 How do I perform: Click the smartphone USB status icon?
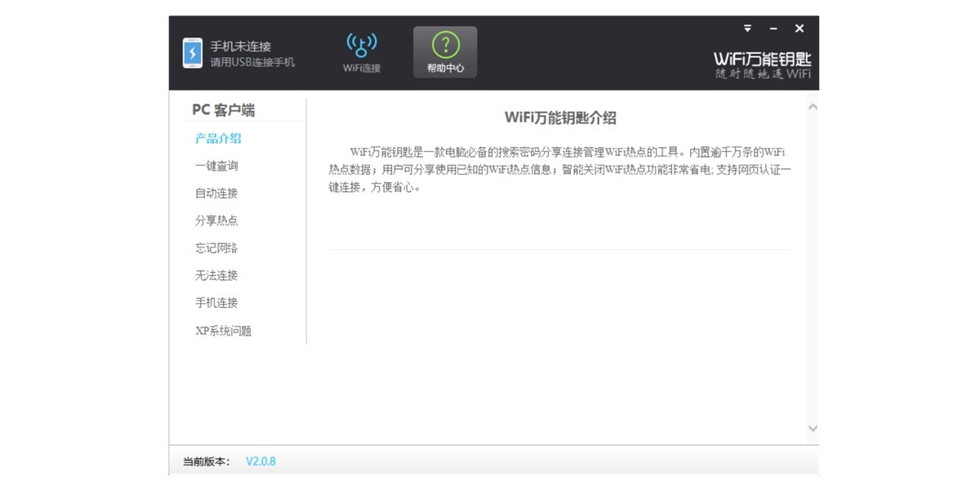coord(193,51)
